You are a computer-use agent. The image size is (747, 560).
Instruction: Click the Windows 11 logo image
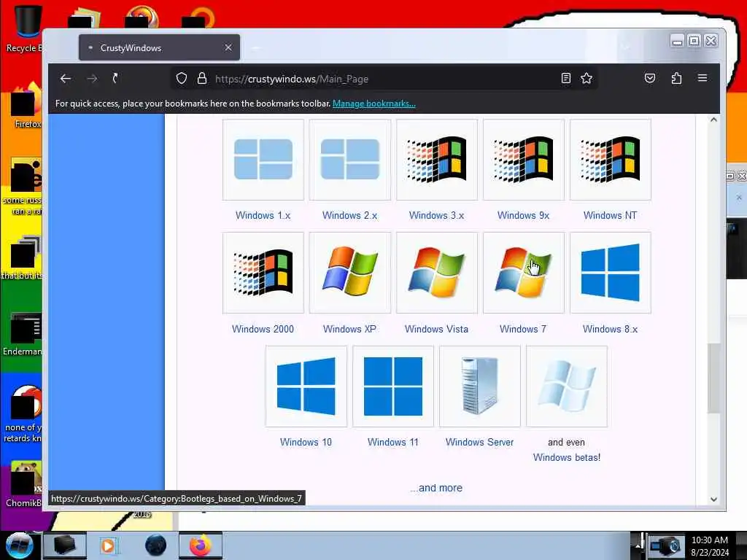(x=393, y=386)
